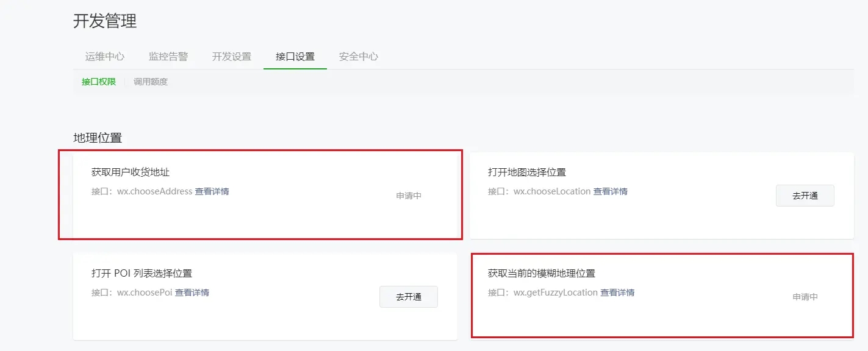Screen dimensions: 868x351
Task: Select the 接口权限 sub-tab
Action: [99, 82]
